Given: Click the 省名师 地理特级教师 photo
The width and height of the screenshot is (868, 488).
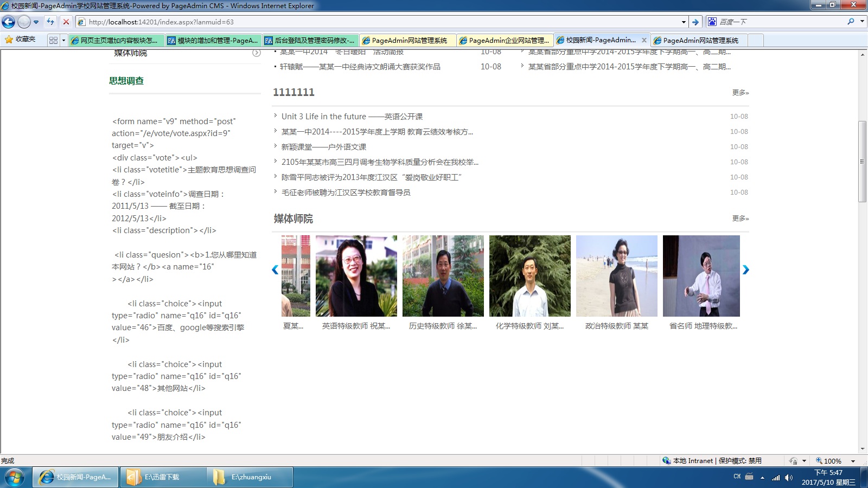Looking at the screenshot, I should point(701,276).
